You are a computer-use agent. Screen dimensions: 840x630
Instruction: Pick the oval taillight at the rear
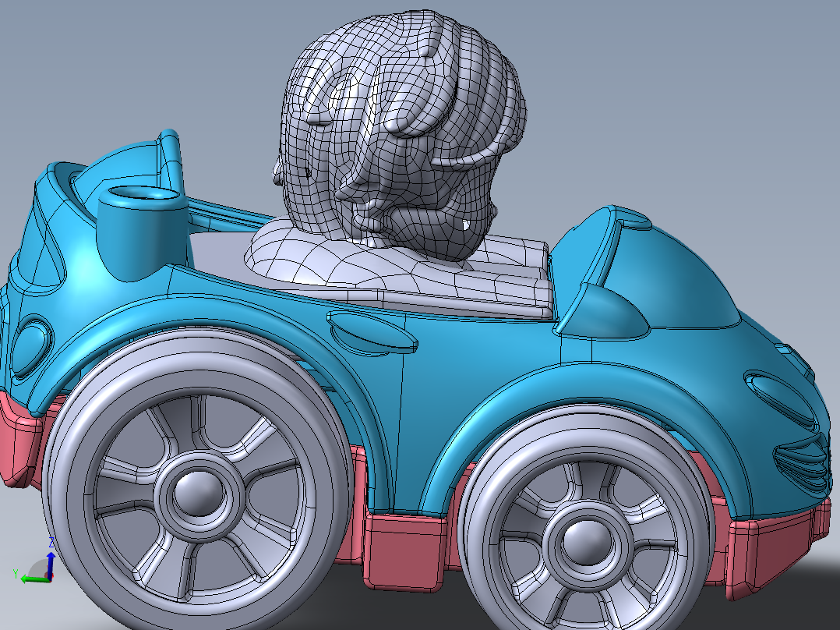32,347
